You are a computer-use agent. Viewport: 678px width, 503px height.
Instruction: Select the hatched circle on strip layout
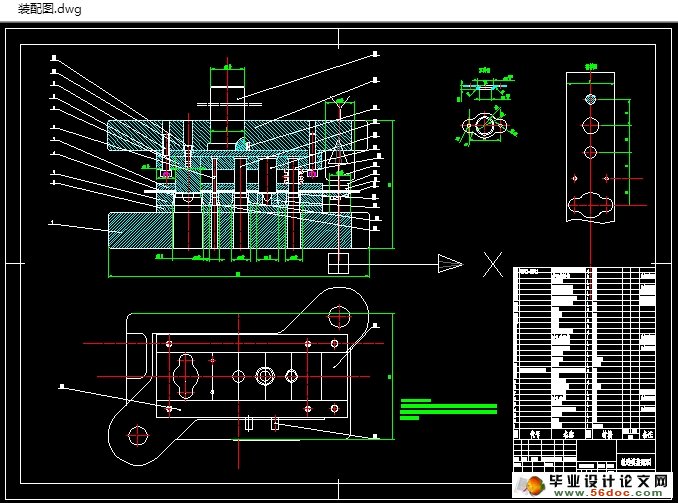click(592, 99)
